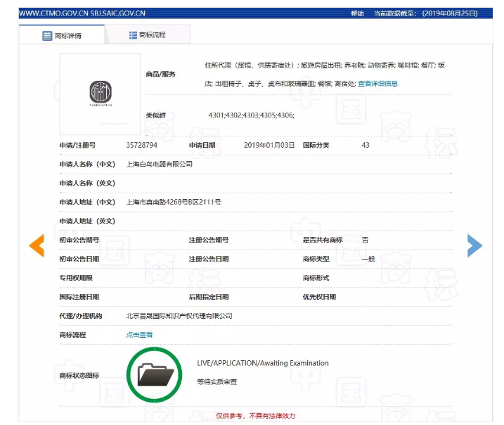This screenshot has width=504, height=425.
Task: Click the 商品/服务 label
Action: tap(160, 75)
